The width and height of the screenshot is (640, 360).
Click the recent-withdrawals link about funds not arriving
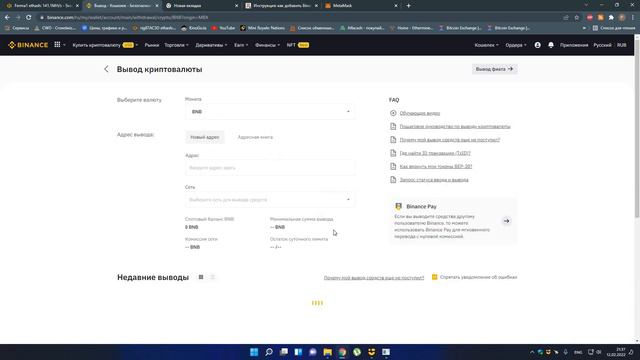click(374, 278)
